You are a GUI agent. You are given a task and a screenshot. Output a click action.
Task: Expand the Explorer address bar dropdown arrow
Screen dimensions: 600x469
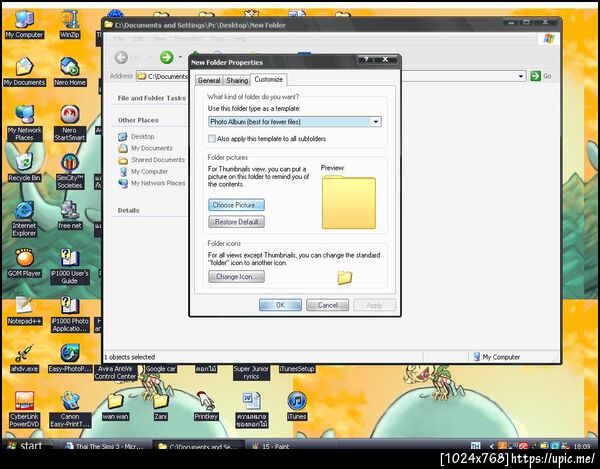pos(520,76)
